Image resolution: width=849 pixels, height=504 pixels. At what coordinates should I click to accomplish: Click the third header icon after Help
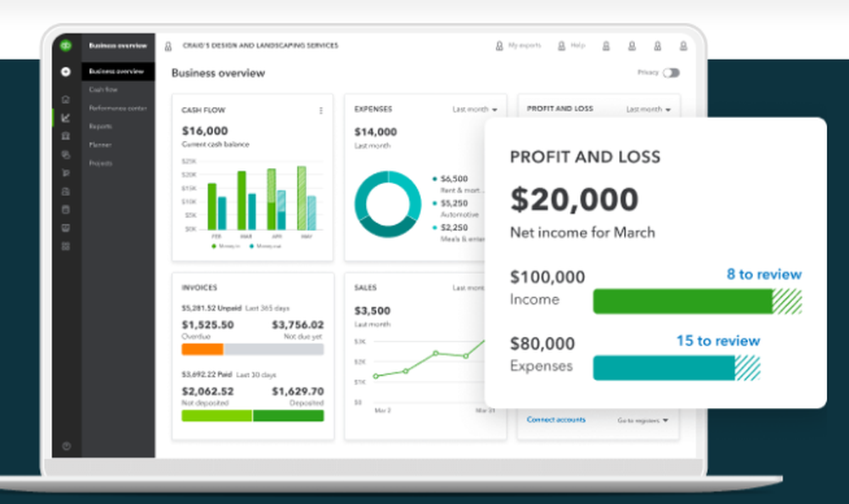tap(657, 46)
